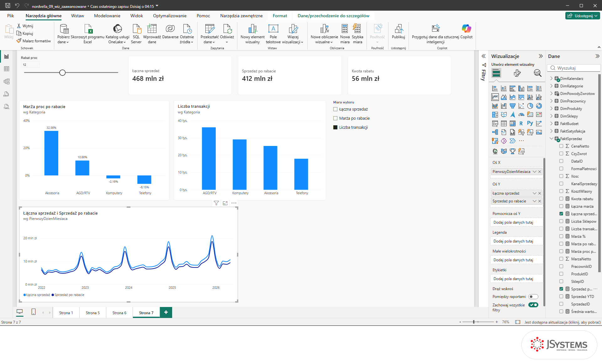The image size is (602, 364).
Task: Tick the Marża % field checkbox
Action: click(561, 236)
